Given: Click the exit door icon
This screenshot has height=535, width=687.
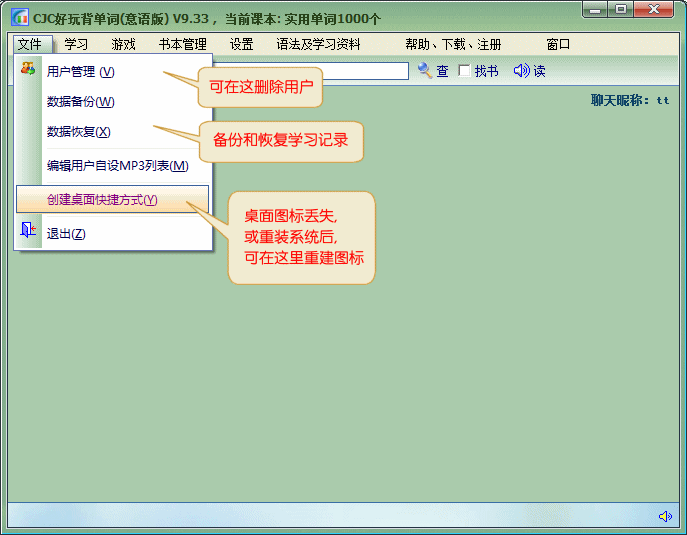Looking at the screenshot, I should tap(28, 232).
